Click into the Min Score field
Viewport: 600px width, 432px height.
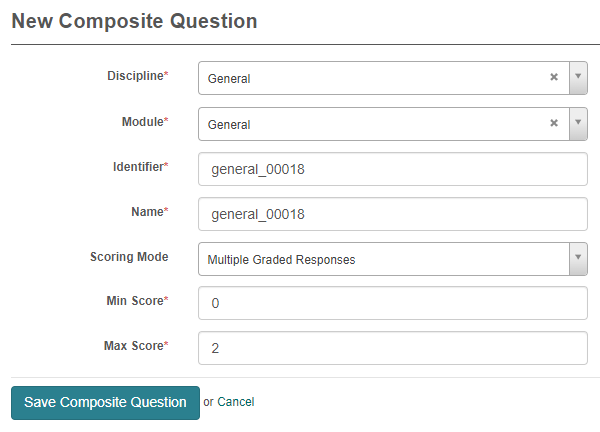click(392, 304)
